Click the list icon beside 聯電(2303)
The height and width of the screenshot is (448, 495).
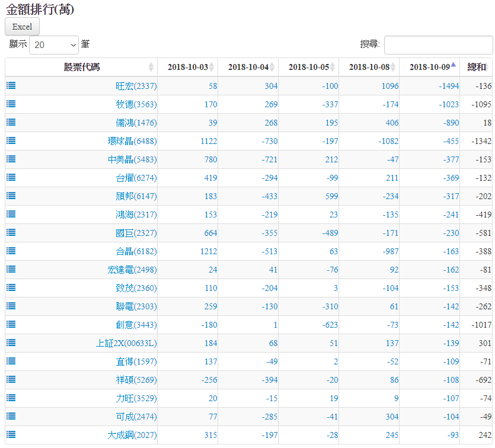point(11,306)
